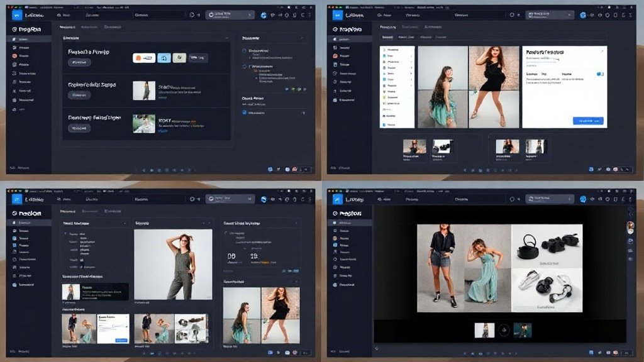
Task: Click gray text tile in first card
Action: pyautogui.click(x=198, y=58)
